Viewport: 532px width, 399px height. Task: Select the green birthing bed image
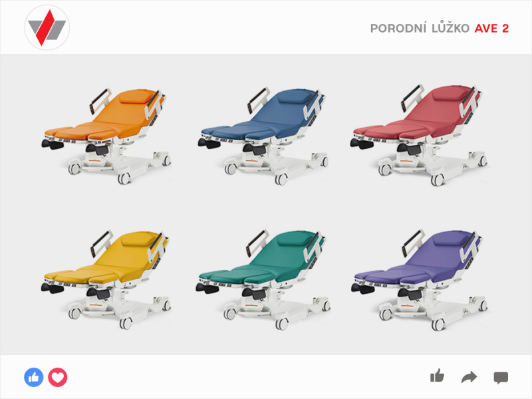pyautogui.click(x=263, y=279)
